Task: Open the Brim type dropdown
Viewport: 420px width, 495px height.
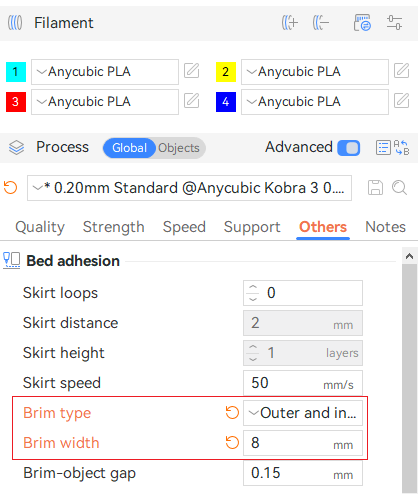Action: (x=303, y=413)
